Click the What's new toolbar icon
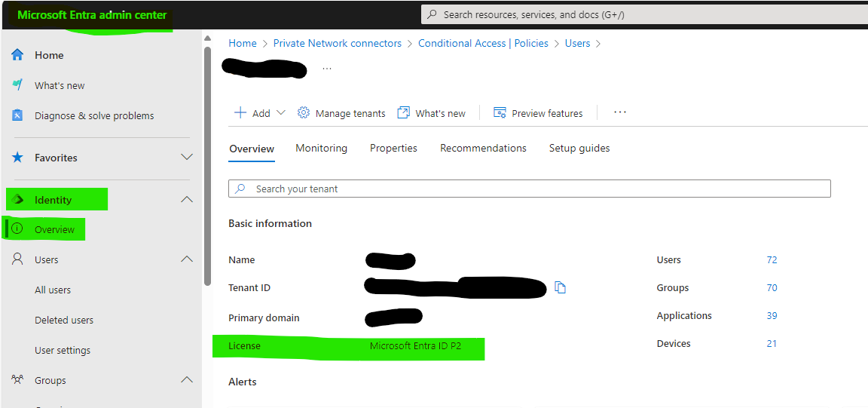 pos(404,113)
